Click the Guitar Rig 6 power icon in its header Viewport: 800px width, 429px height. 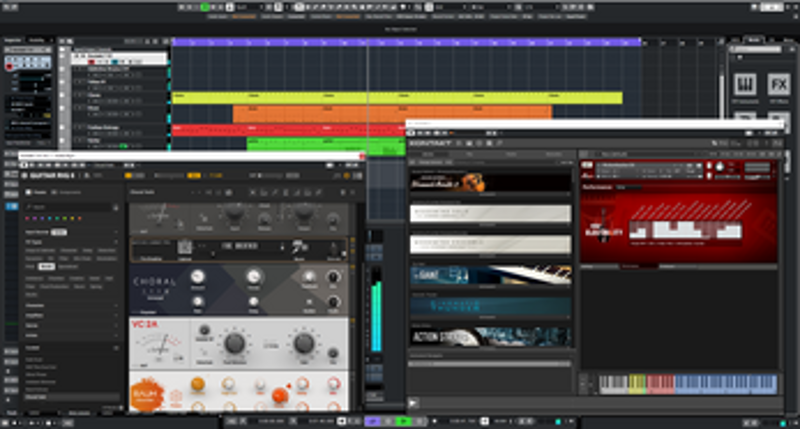(24, 175)
